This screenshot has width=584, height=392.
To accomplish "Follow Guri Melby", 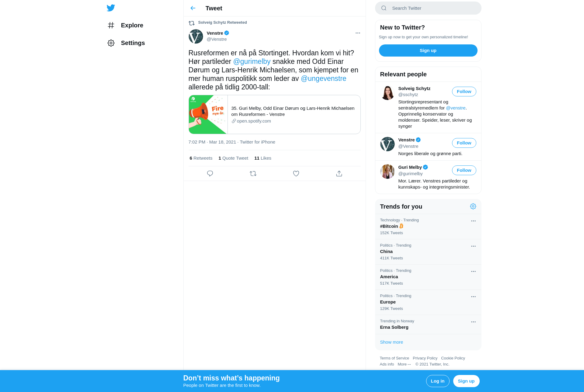I will point(464,170).
